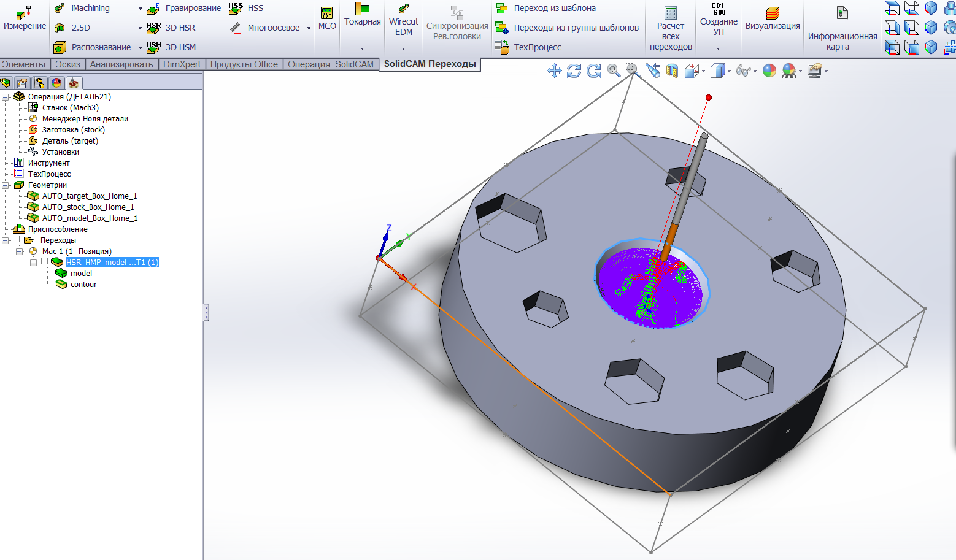Add an HSS operation
This screenshot has width=956, height=560.
(x=246, y=8)
